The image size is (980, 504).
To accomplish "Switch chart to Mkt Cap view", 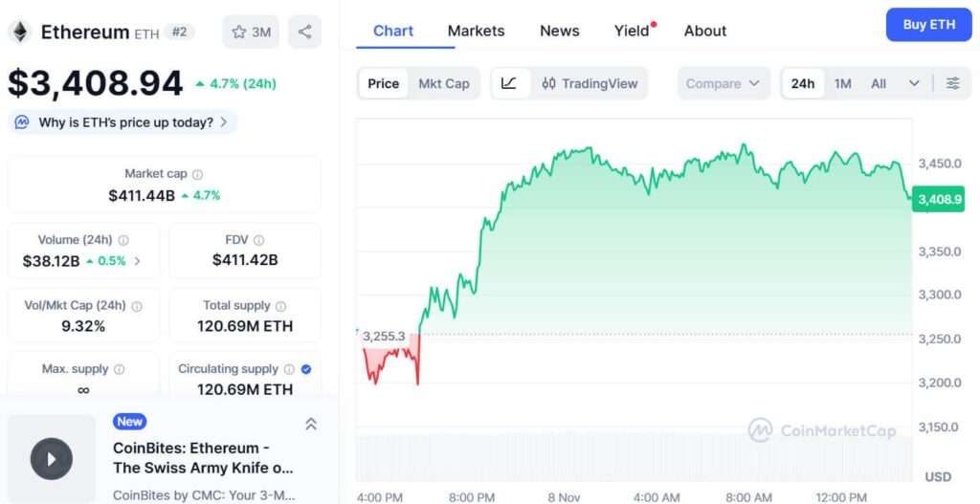I will click(444, 83).
